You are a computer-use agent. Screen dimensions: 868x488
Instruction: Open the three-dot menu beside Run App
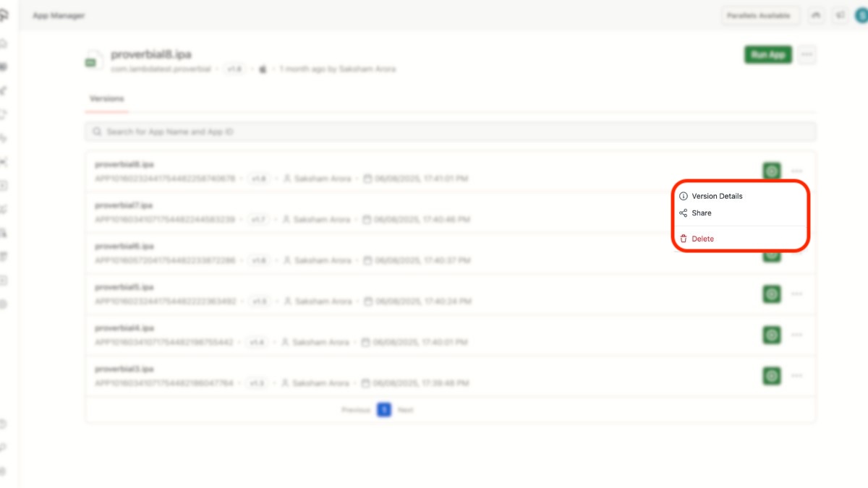pos(807,55)
